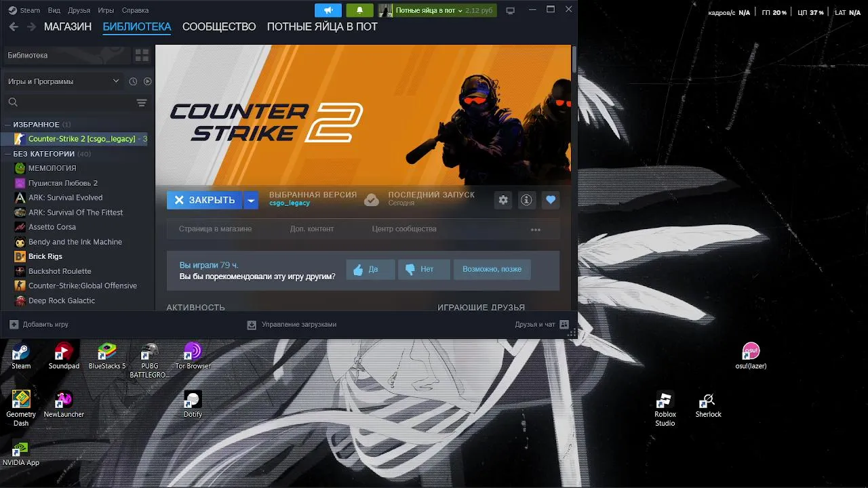Click the recent activity clock icon
868x488 pixels.
click(x=133, y=81)
